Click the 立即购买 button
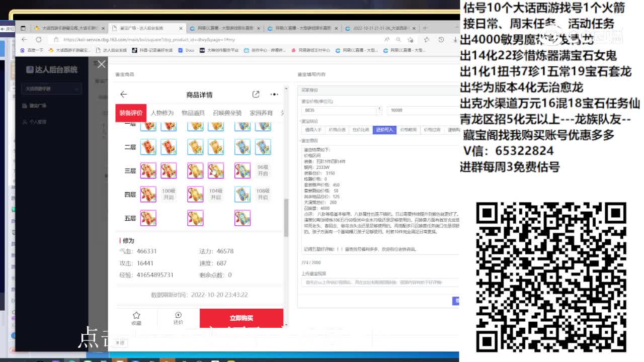The height and width of the screenshot is (362, 644). [242, 318]
